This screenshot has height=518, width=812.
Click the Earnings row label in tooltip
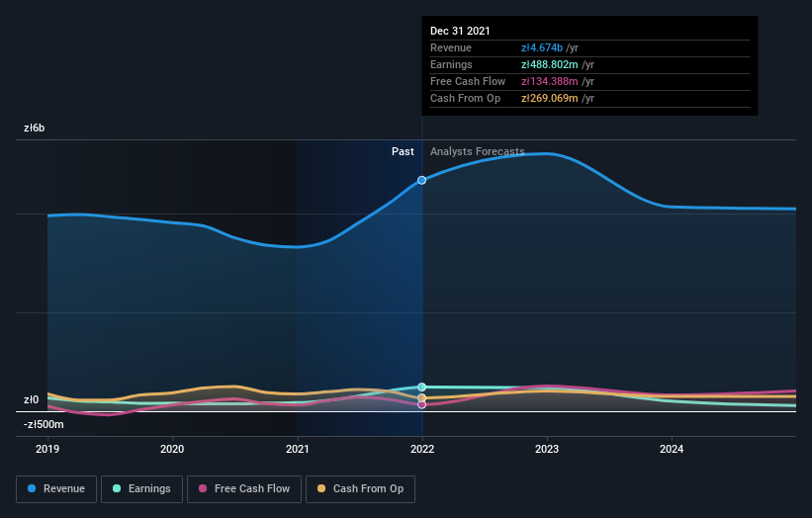click(451, 64)
